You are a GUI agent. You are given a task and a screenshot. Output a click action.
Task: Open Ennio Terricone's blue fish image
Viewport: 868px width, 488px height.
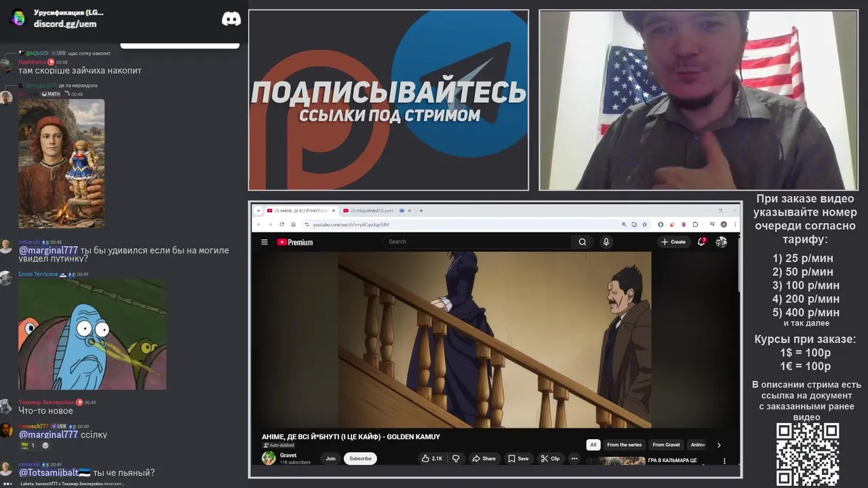[92, 334]
